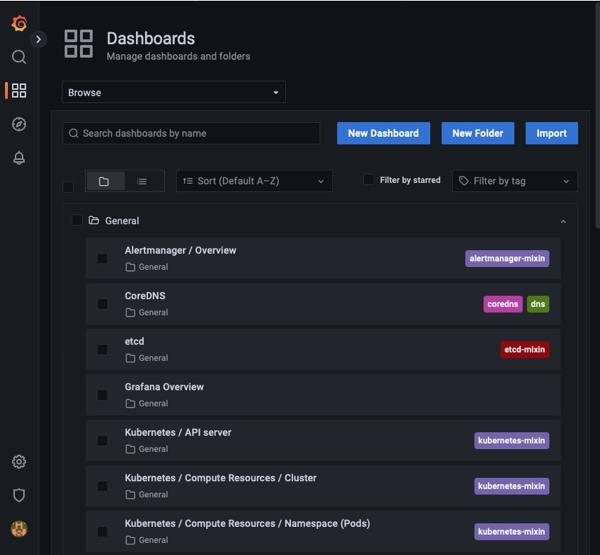Select the Namespace (Pods) row checkbox

point(102,532)
